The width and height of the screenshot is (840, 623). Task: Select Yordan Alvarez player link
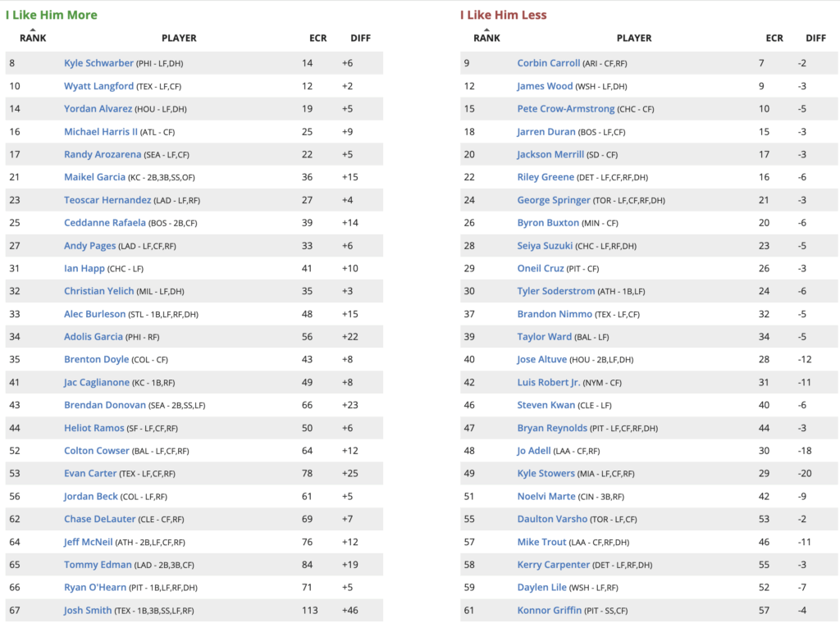(98, 109)
